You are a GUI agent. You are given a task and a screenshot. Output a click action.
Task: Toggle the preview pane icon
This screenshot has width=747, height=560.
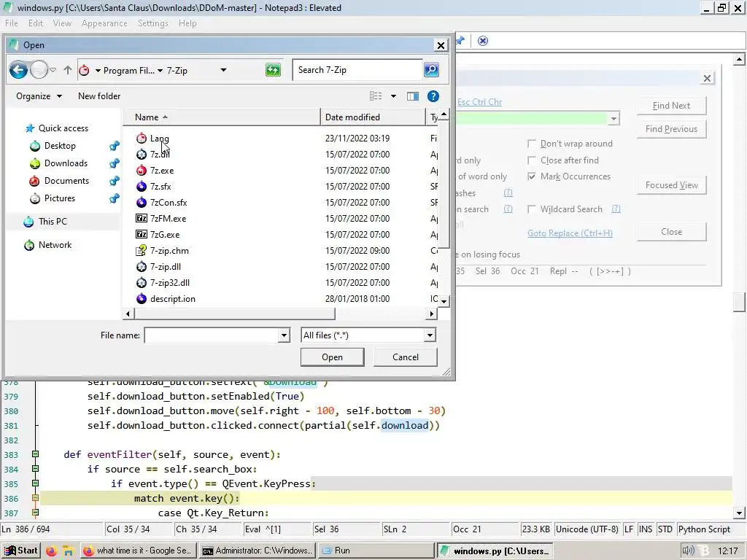(413, 96)
